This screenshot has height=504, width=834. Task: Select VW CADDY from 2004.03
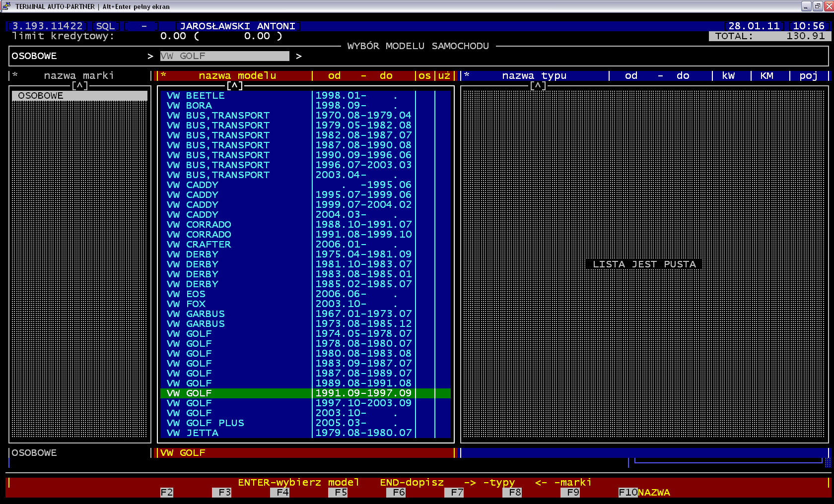point(305,215)
